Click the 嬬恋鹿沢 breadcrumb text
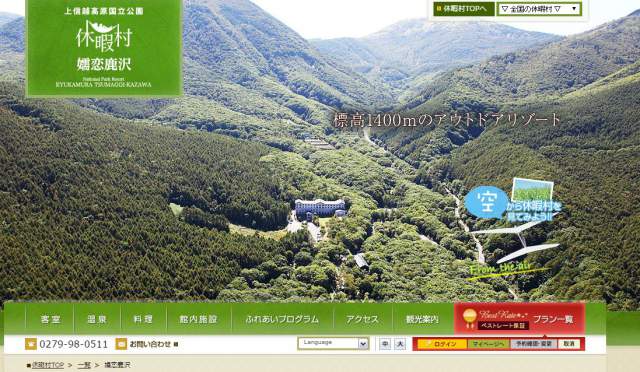640x372 pixels. pyautogui.click(x=118, y=365)
